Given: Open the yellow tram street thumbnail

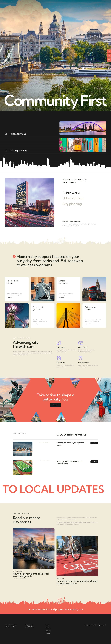Looking at the screenshot, I should (x=83, y=145).
